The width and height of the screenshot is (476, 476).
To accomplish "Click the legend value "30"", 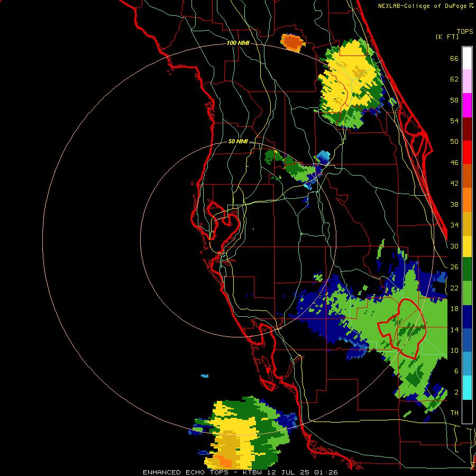I will pos(454,246).
